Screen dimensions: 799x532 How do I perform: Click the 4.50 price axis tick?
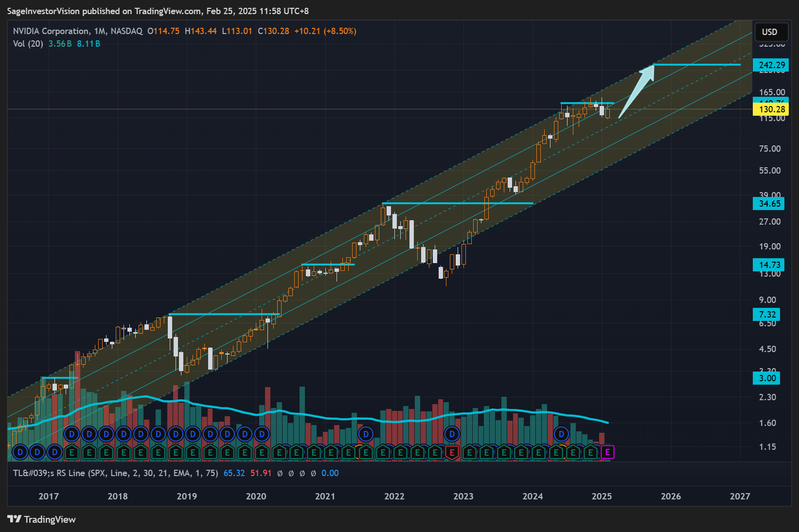768,349
